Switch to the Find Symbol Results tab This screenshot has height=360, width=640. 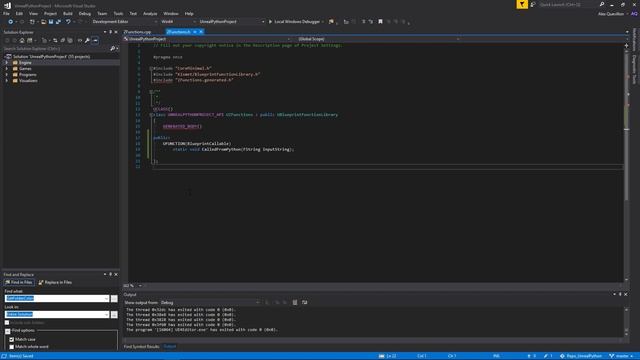coord(141,347)
